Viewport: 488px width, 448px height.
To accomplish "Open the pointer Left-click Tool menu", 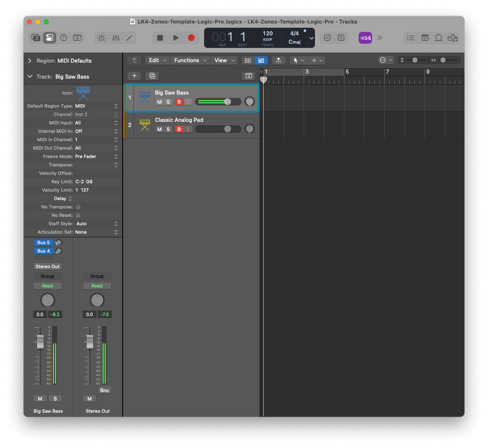I will (298, 61).
